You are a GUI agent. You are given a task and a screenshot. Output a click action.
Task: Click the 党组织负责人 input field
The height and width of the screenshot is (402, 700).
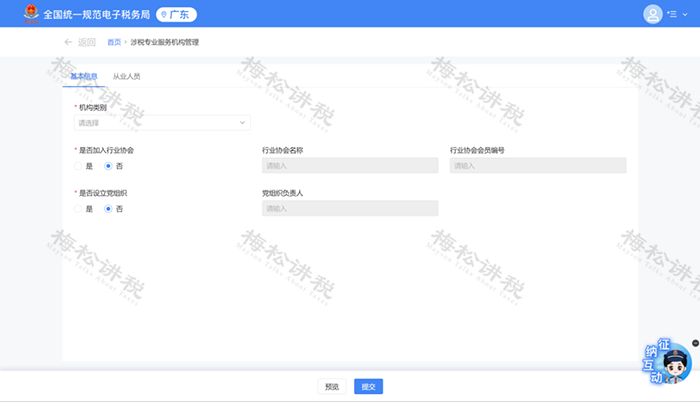(350, 209)
